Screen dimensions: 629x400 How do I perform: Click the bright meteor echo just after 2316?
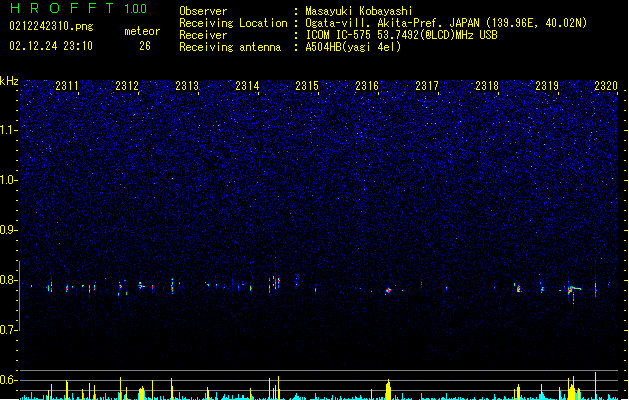point(388,290)
